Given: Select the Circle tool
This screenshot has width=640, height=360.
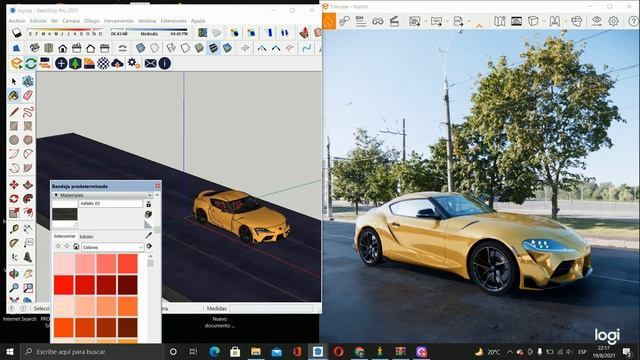Looking at the screenshot, I should pos(14,140).
